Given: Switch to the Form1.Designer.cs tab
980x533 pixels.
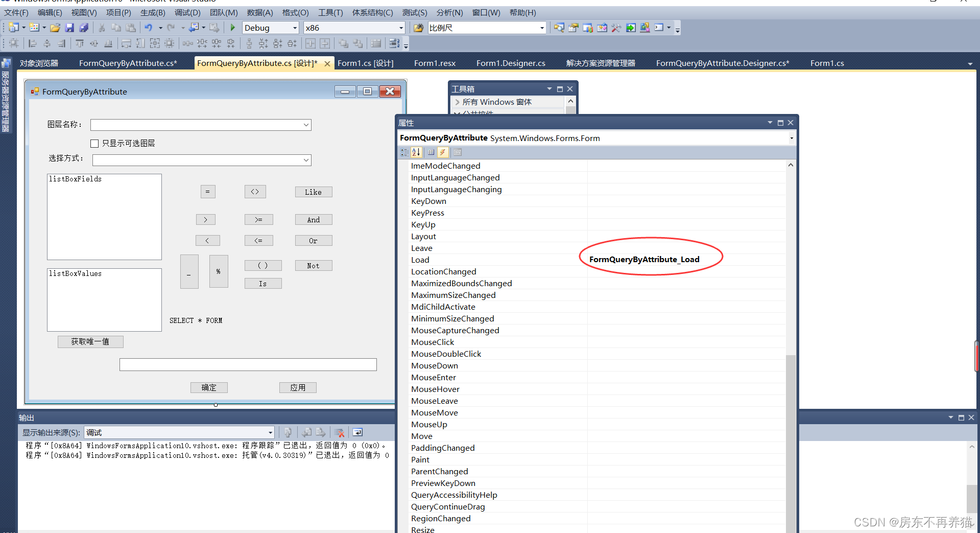Looking at the screenshot, I should click(x=511, y=63).
